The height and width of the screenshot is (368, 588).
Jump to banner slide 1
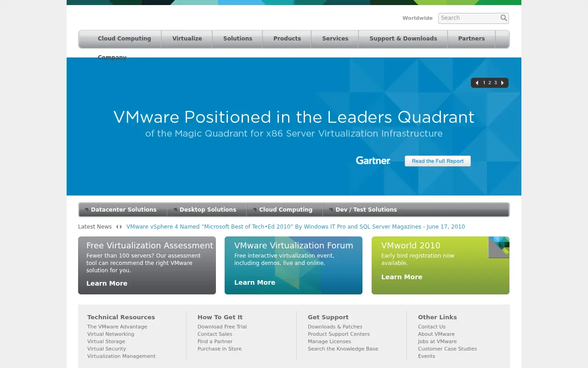tap(484, 83)
